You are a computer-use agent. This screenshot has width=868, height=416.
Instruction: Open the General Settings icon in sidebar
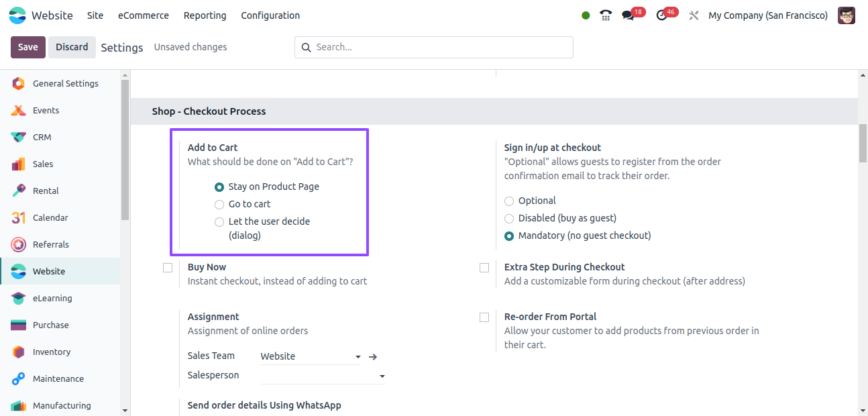[19, 84]
